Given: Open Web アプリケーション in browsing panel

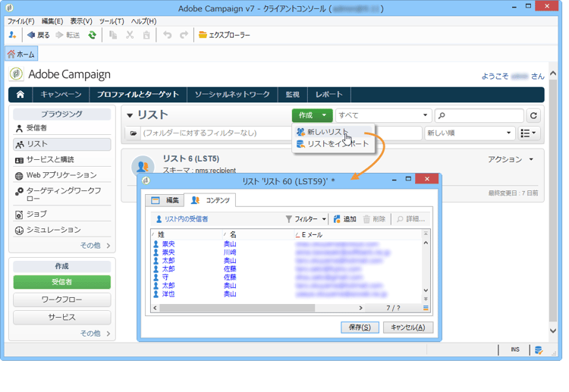Looking at the screenshot, I should pos(62,175).
